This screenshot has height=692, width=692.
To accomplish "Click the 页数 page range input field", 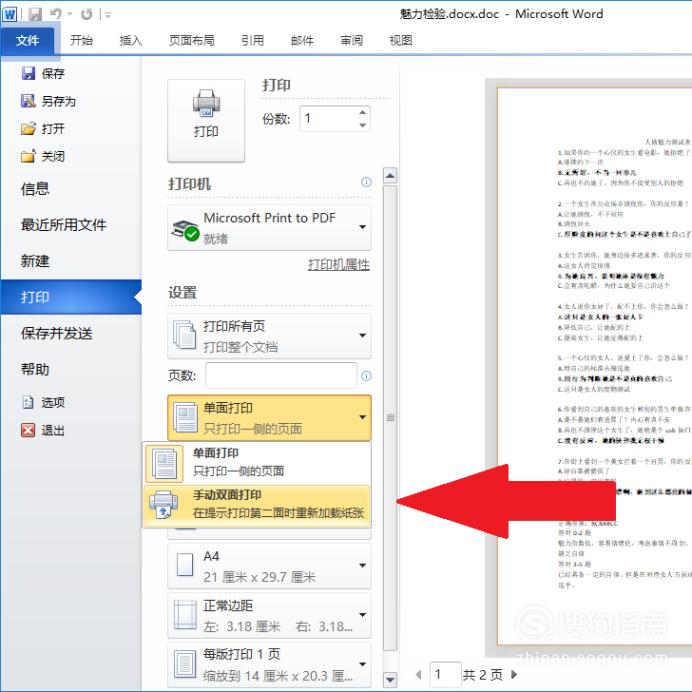I will pyautogui.click(x=281, y=376).
